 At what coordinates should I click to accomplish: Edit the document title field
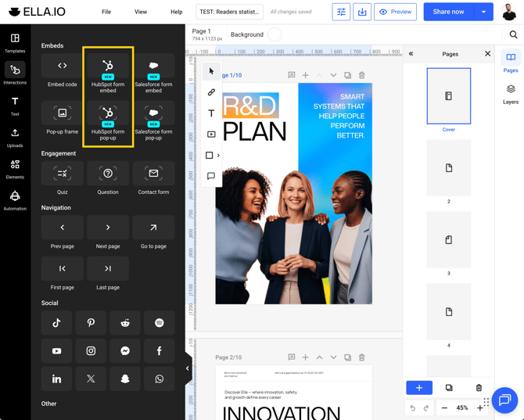click(230, 12)
